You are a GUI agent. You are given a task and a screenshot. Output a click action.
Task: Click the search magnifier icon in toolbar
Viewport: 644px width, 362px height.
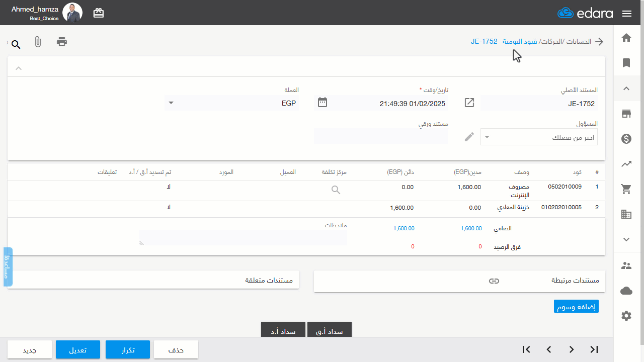coord(16,45)
